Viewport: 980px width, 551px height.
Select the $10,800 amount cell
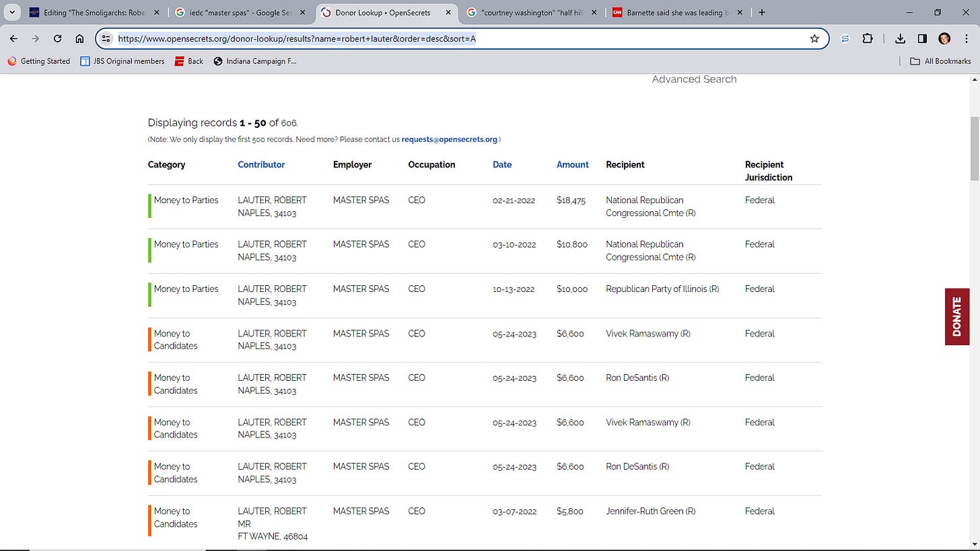pyautogui.click(x=572, y=244)
